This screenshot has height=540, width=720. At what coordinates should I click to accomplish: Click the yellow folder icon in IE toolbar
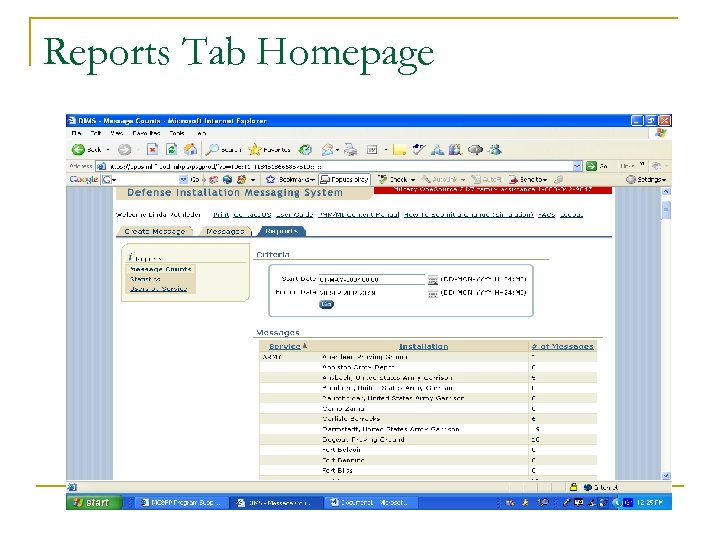tap(399, 150)
